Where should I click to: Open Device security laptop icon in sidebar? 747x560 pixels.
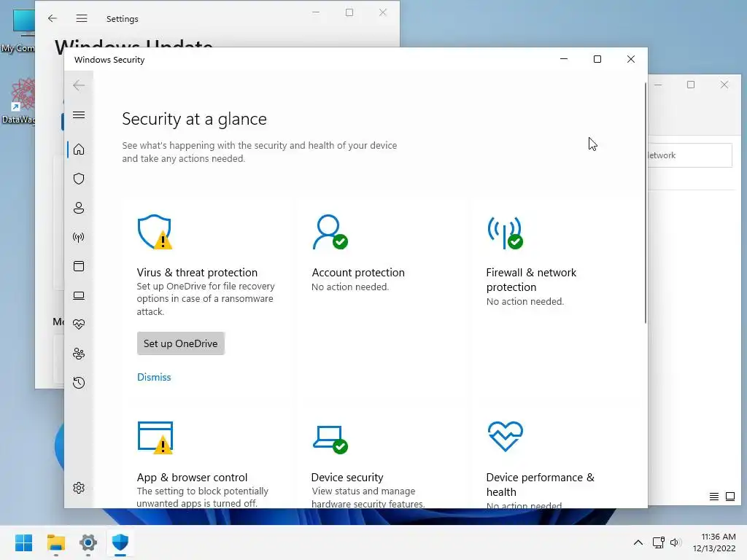tap(79, 296)
